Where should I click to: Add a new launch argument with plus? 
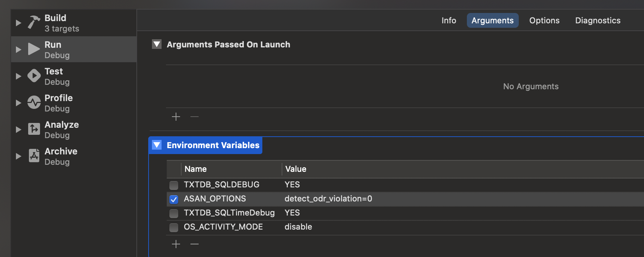coord(176,117)
